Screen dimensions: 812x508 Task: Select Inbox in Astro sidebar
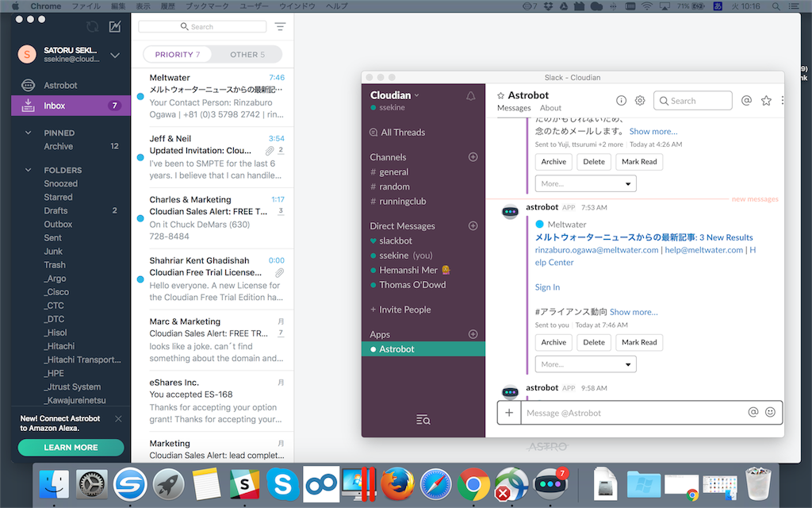[71, 106]
